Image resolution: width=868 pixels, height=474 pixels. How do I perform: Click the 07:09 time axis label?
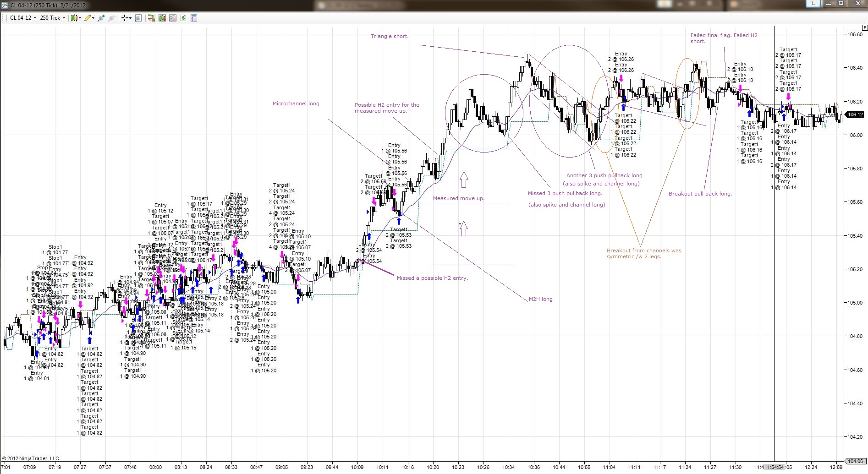[x=30, y=467]
